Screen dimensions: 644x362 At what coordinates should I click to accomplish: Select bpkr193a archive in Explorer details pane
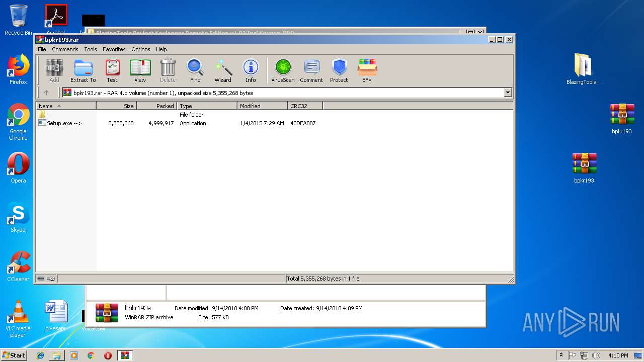coord(107,313)
